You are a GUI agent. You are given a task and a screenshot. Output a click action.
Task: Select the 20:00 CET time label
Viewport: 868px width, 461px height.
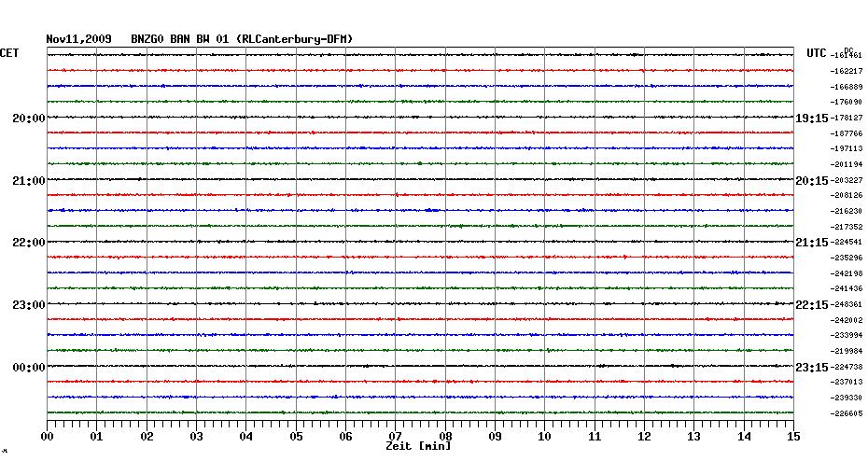[28, 119]
